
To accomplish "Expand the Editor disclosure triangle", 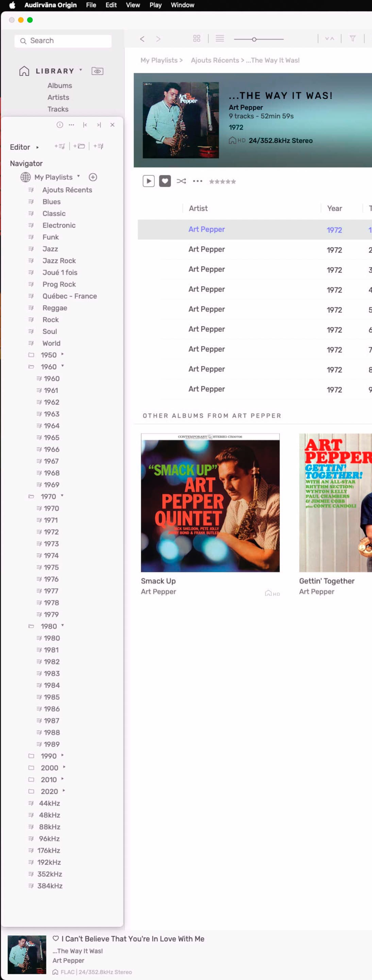I will [37, 147].
